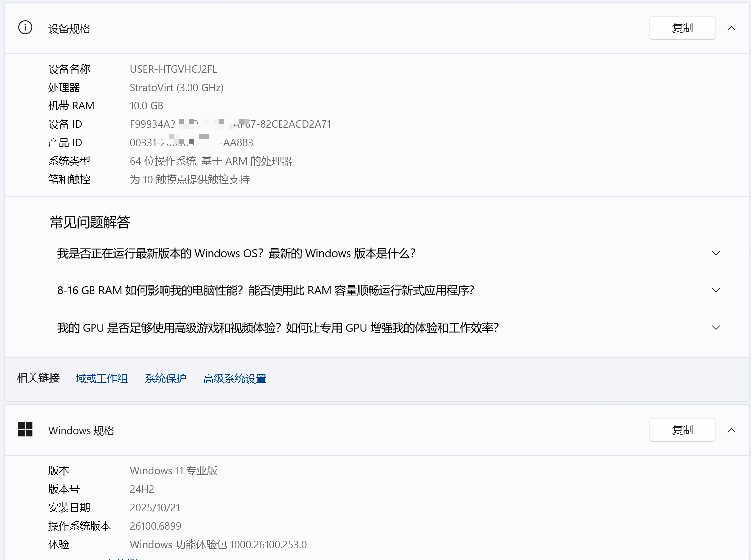This screenshot has height=560, width=751.
Task: Click the 体验 label
Action: pos(59,545)
